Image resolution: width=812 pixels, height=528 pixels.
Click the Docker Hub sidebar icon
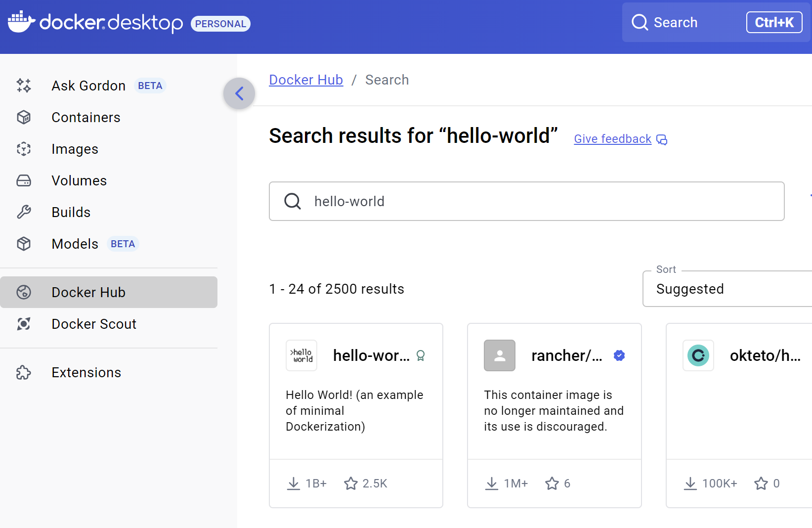pyautogui.click(x=24, y=292)
